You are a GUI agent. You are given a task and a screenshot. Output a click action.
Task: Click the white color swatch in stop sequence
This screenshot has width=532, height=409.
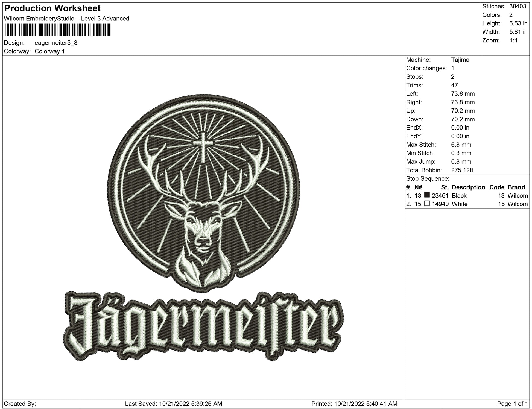pyautogui.click(x=427, y=203)
